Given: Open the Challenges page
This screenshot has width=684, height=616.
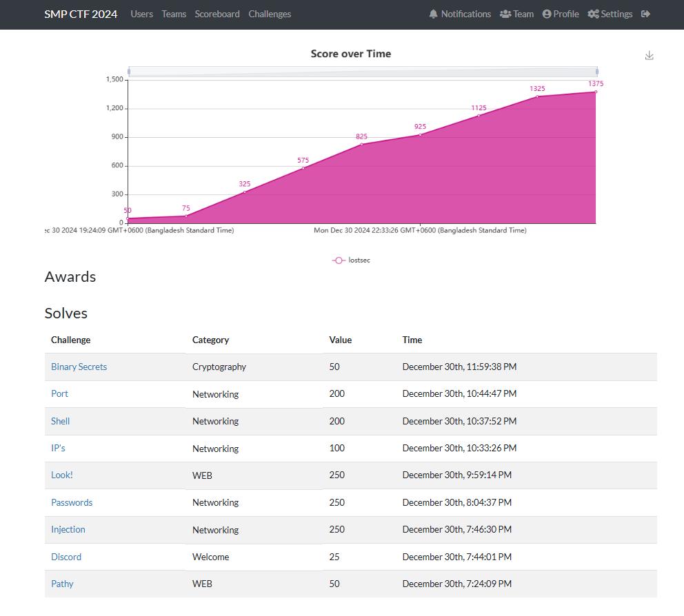Looking at the screenshot, I should click(x=270, y=14).
